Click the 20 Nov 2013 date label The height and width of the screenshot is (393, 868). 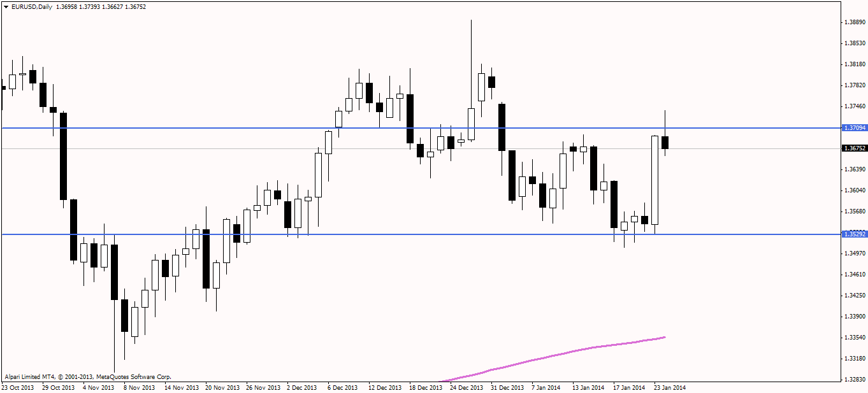pyautogui.click(x=222, y=387)
